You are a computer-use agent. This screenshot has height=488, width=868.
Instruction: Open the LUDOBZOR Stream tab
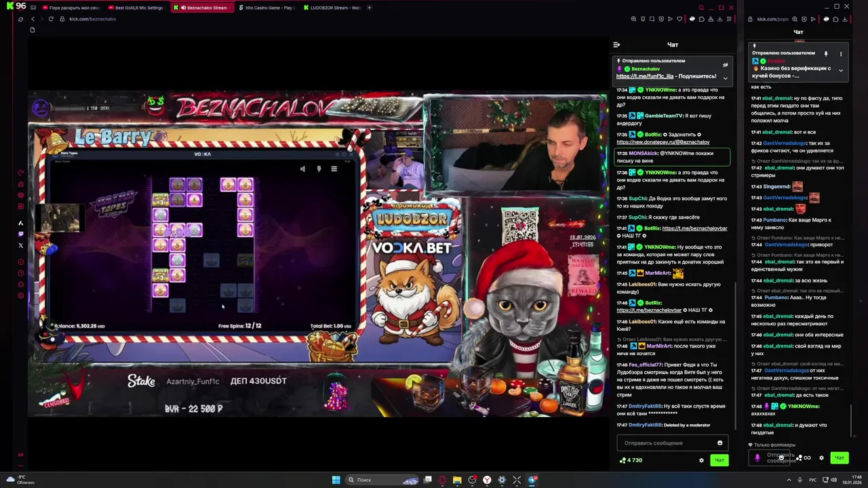[x=332, y=7]
